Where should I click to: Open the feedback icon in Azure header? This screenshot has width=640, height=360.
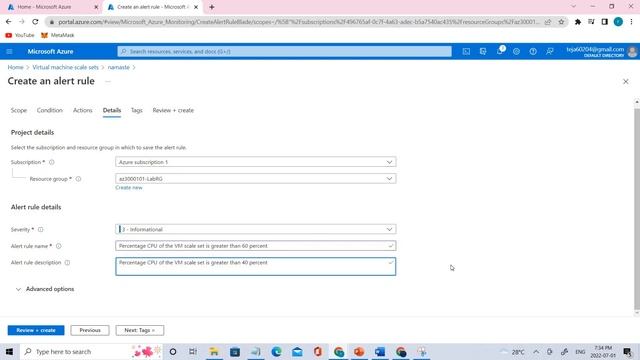tap(550, 51)
